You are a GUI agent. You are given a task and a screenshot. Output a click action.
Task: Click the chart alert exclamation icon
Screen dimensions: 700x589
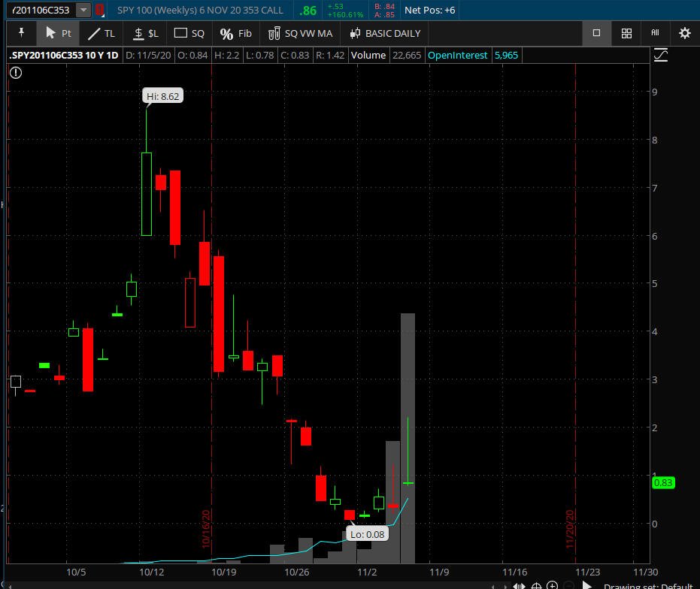click(x=16, y=73)
